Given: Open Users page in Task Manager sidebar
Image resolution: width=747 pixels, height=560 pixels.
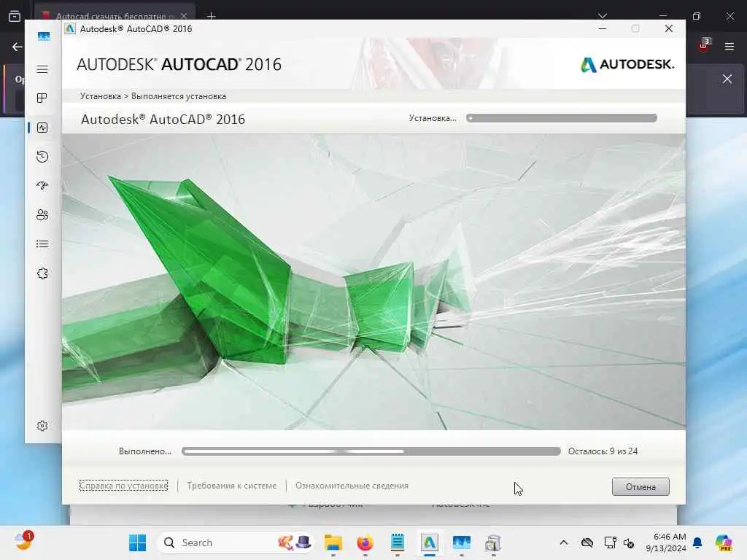Looking at the screenshot, I should (42, 215).
